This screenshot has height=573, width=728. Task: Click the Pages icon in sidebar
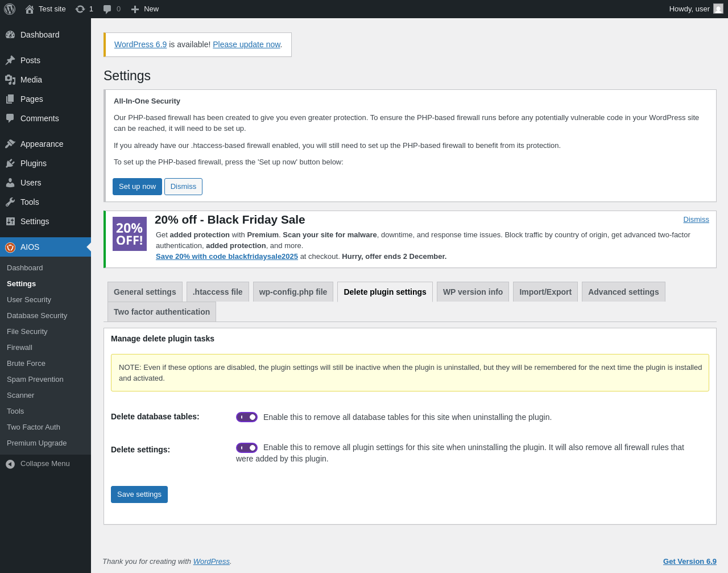point(10,99)
